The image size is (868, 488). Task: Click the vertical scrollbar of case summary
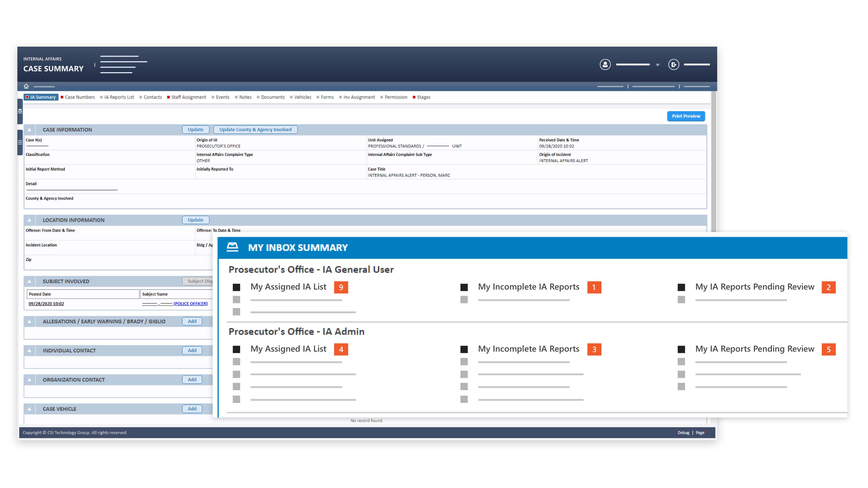click(x=713, y=162)
